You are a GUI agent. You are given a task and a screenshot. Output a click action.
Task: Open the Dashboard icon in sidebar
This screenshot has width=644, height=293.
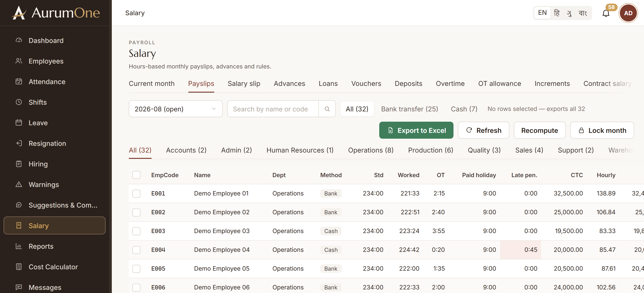pos(19,40)
